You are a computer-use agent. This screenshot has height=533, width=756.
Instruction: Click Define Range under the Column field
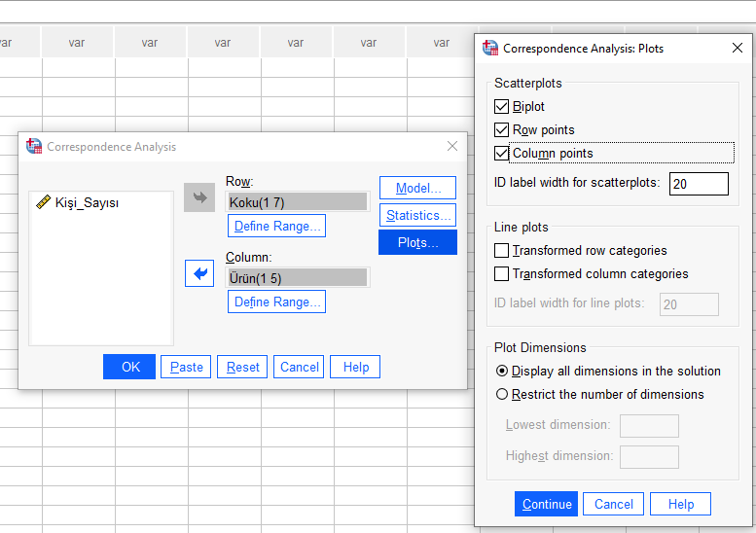coord(276,302)
